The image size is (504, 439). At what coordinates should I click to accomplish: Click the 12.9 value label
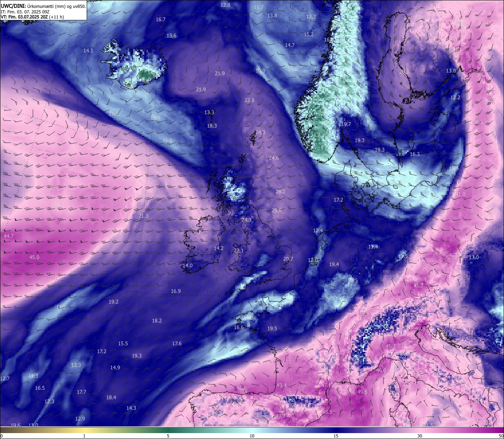[80, 419]
